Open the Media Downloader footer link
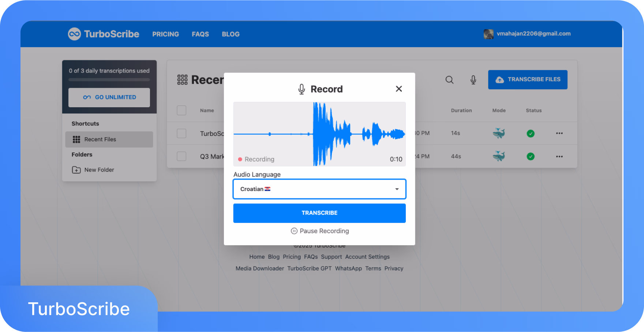 [x=260, y=268]
